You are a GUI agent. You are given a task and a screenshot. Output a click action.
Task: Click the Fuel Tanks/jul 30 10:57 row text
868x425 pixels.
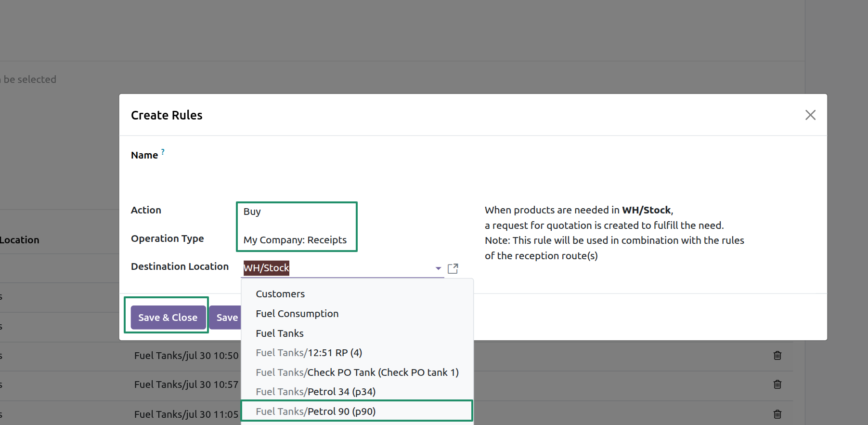point(186,385)
